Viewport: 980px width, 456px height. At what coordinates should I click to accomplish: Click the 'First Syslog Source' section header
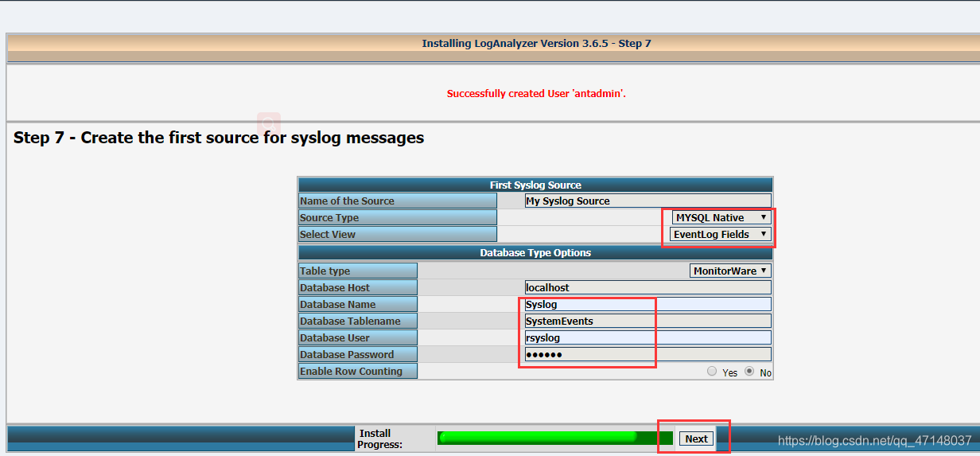[x=535, y=185]
